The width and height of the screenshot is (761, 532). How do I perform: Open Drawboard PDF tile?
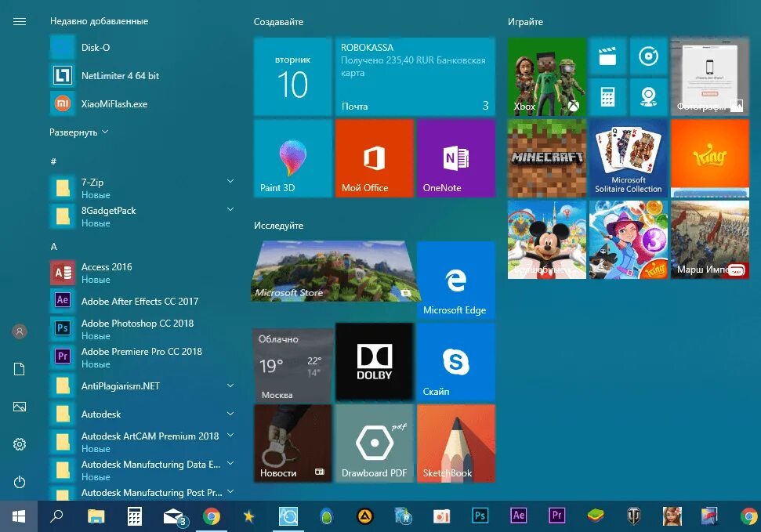374,443
